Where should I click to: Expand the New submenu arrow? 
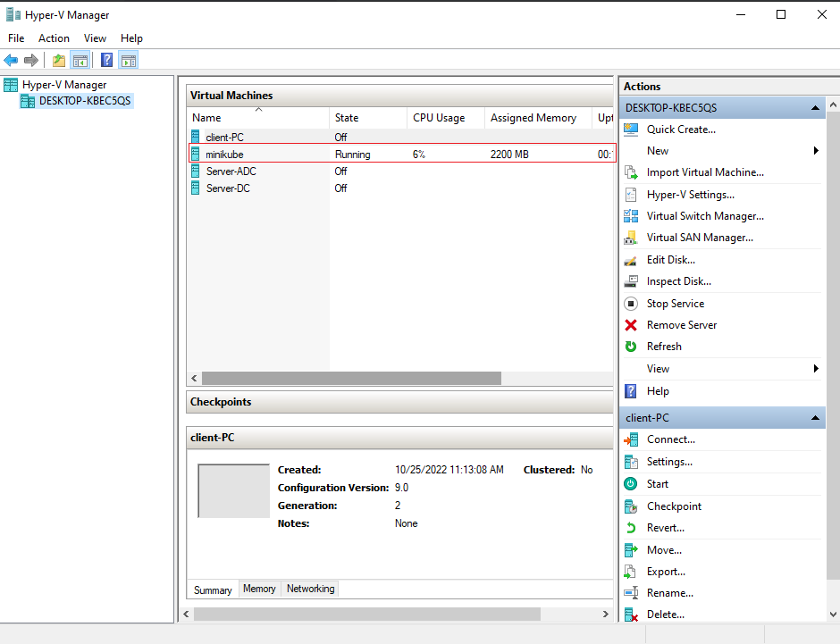[816, 150]
